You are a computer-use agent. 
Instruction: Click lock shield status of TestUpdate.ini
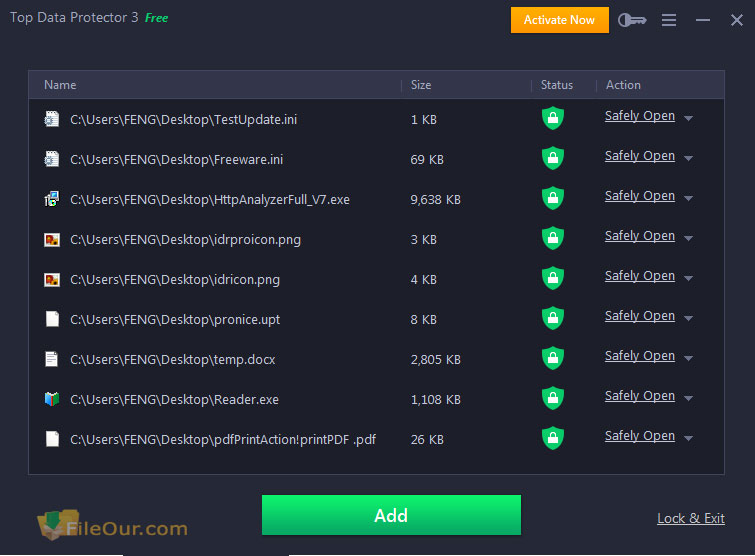(x=553, y=118)
